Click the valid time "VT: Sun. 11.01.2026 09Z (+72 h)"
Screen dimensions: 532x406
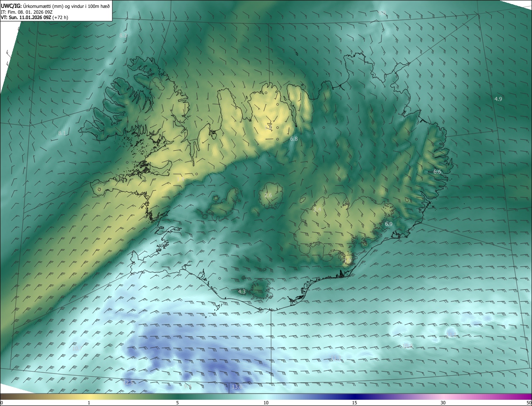click(x=34, y=18)
